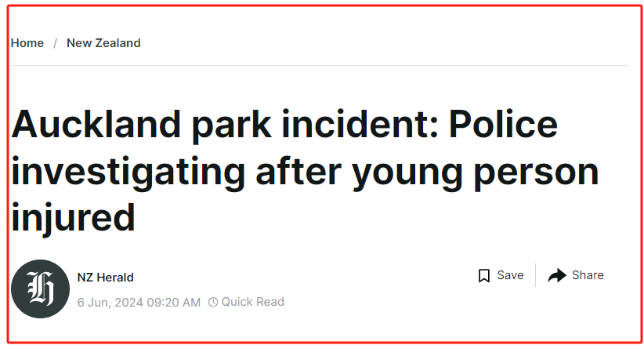Click the Share text label
This screenshot has height=345, width=644.
tap(588, 275)
